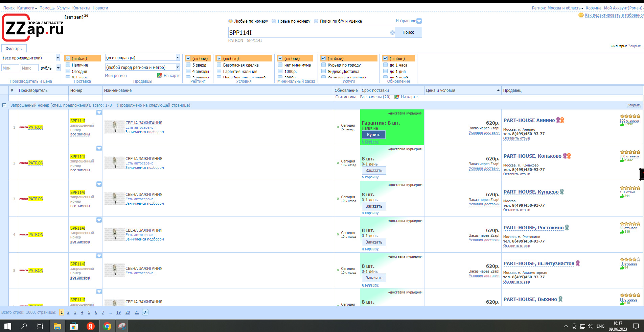Open taskbar Search
The width and height of the screenshot is (644, 332).
[24, 326]
